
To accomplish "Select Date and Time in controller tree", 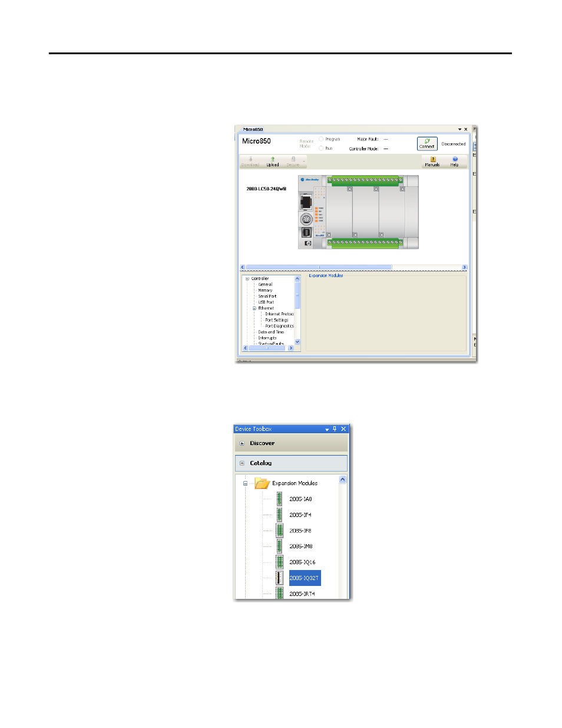I will coord(271,332).
